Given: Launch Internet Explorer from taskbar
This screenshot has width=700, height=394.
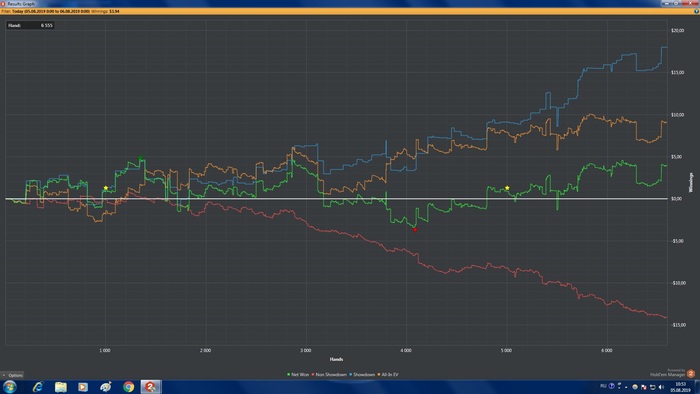Looking at the screenshot, I should point(38,386).
